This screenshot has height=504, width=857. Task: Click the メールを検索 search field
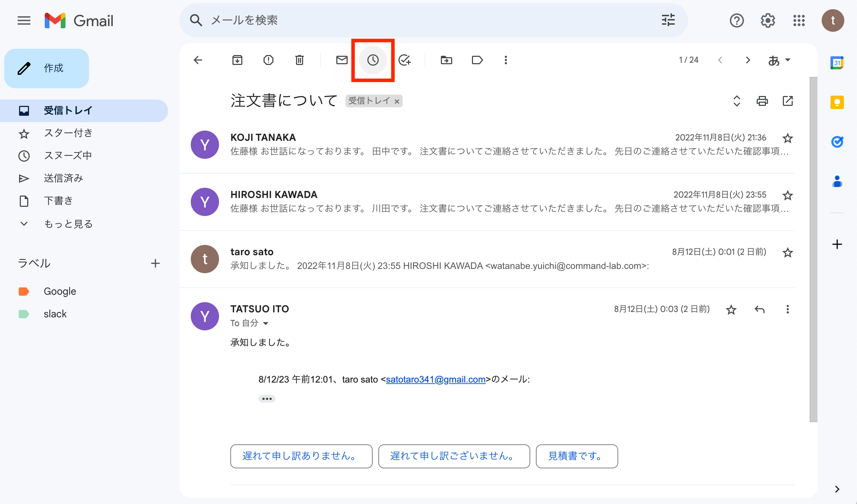click(x=433, y=20)
